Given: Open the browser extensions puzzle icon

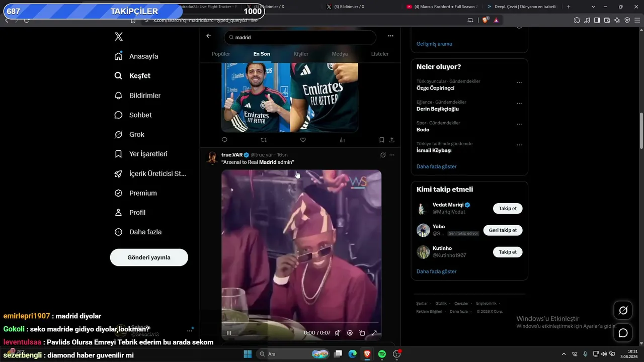Looking at the screenshot, I should coord(577,20).
